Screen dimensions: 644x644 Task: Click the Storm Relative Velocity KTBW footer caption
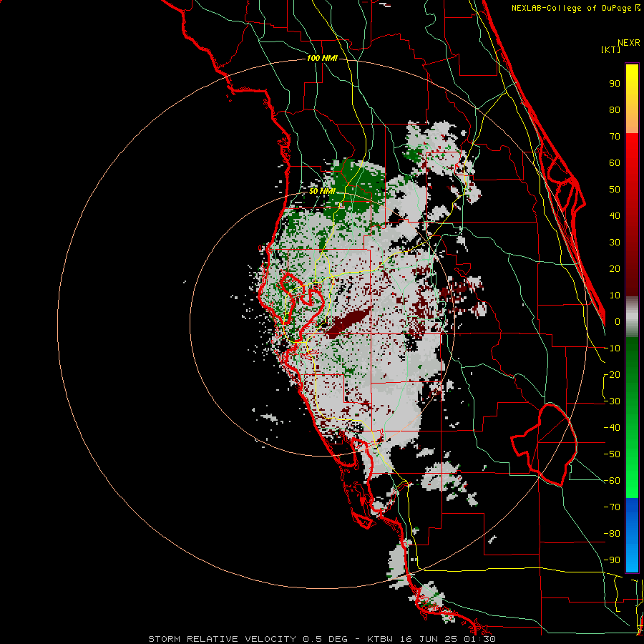click(321, 639)
